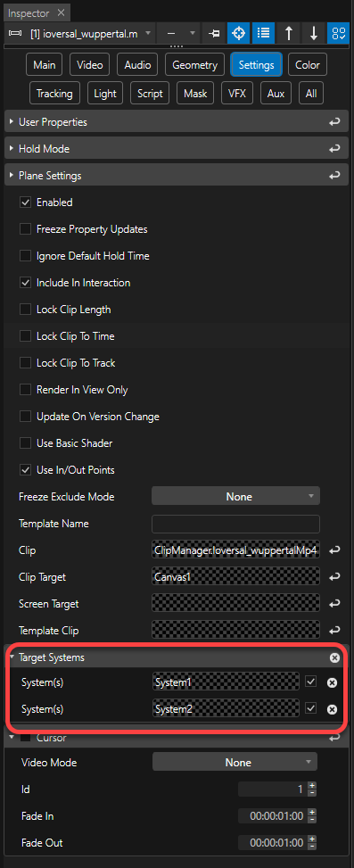Switch to the Video tab
The height and width of the screenshot is (868, 354).
point(89,65)
